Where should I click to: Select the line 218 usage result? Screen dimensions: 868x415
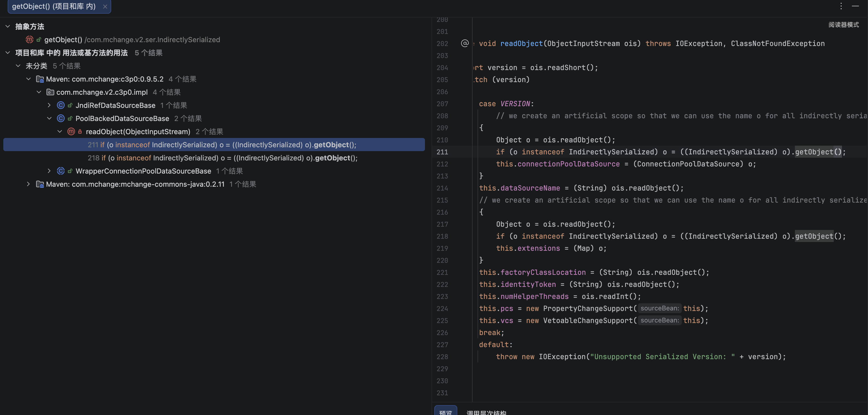pyautogui.click(x=222, y=158)
